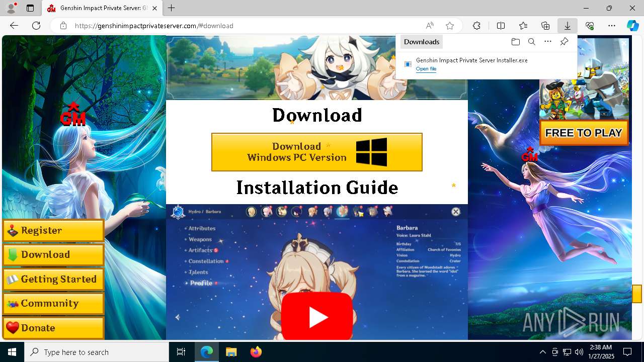Click the Download Windows PC Version button
Image resolution: width=644 pixels, height=362 pixels.
tap(317, 152)
